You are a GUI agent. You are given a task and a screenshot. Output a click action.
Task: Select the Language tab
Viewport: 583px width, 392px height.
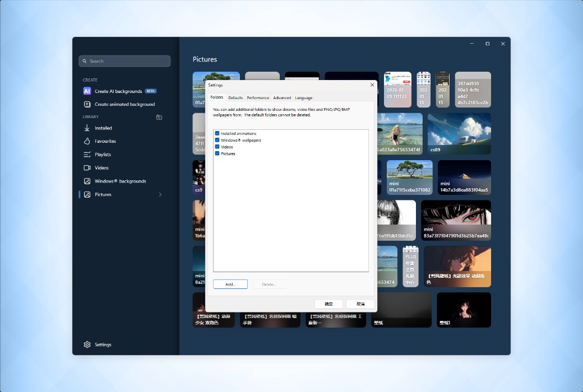[303, 98]
